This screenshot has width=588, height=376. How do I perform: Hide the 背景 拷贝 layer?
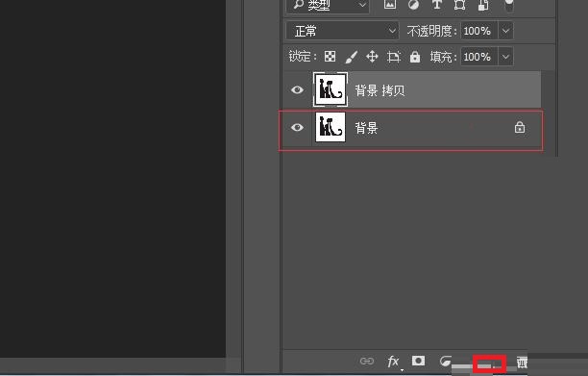(x=298, y=90)
